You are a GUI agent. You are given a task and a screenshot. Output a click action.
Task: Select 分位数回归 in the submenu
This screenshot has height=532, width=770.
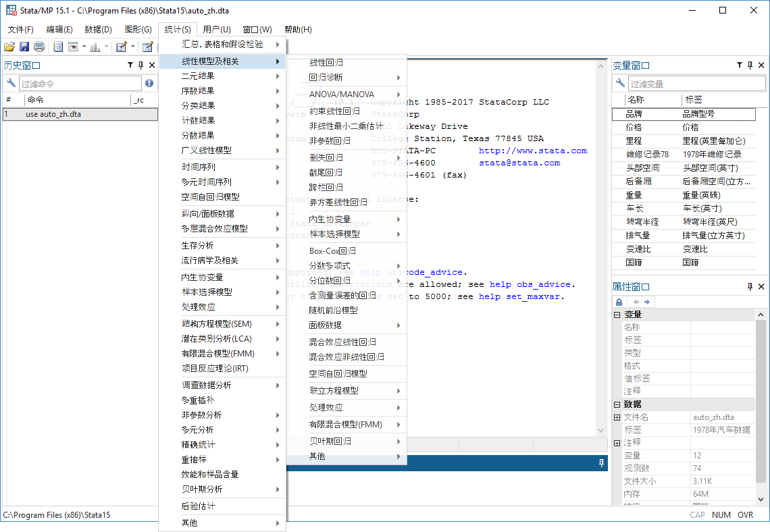tap(346, 281)
